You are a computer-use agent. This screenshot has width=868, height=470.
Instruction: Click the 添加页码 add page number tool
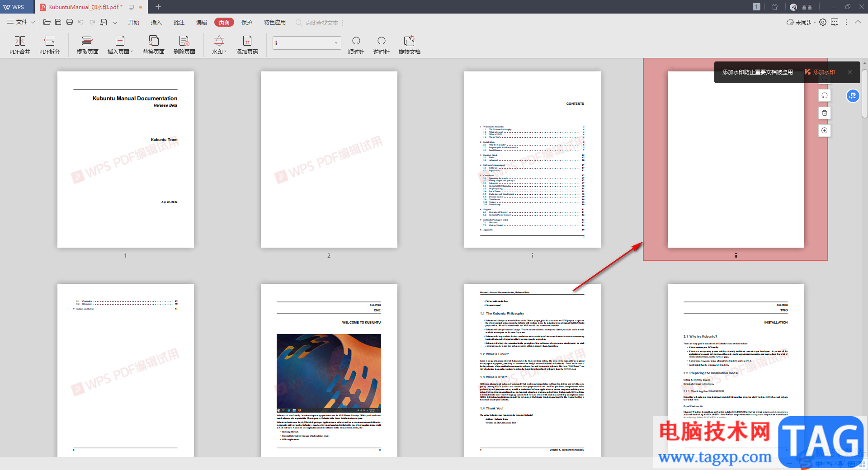pyautogui.click(x=247, y=45)
